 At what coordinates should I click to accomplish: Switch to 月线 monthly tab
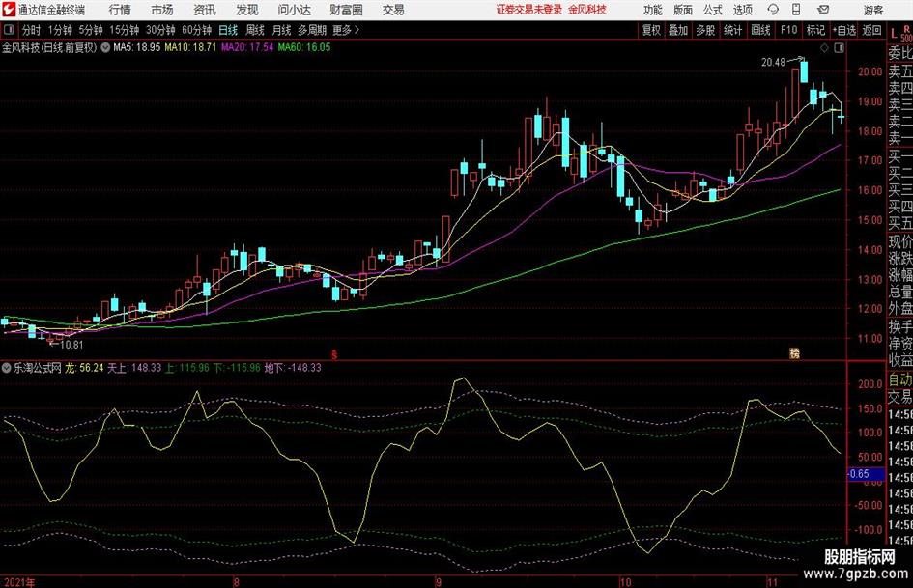[282, 30]
